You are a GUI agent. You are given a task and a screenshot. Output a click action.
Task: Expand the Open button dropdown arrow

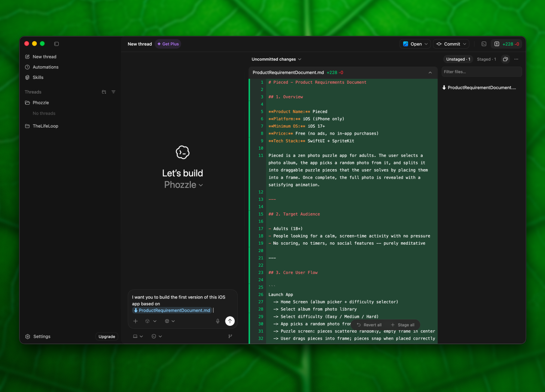[x=426, y=44]
